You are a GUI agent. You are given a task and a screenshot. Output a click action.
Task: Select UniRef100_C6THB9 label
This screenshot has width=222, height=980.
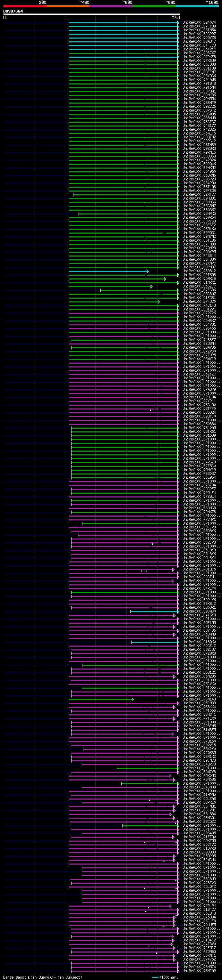pos(199,145)
